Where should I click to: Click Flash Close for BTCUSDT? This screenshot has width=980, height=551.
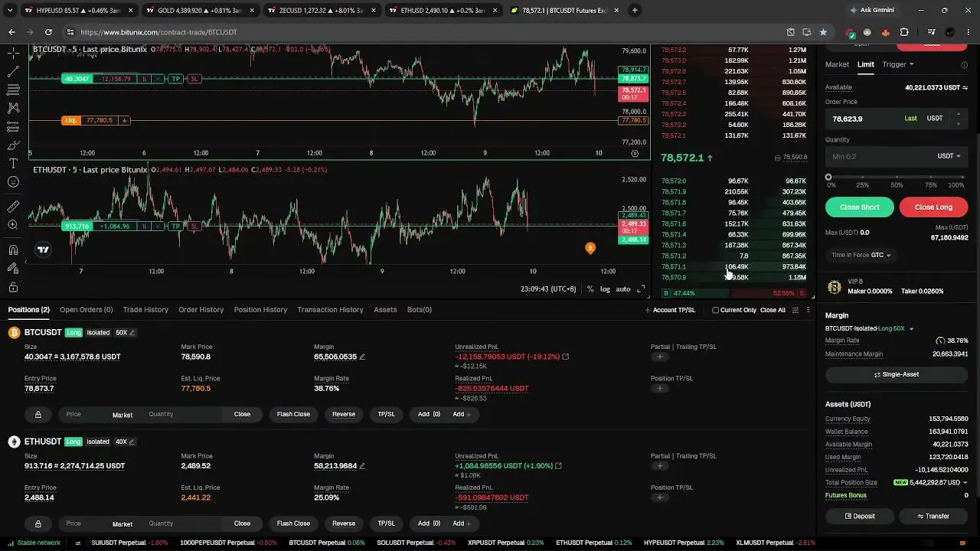point(293,414)
